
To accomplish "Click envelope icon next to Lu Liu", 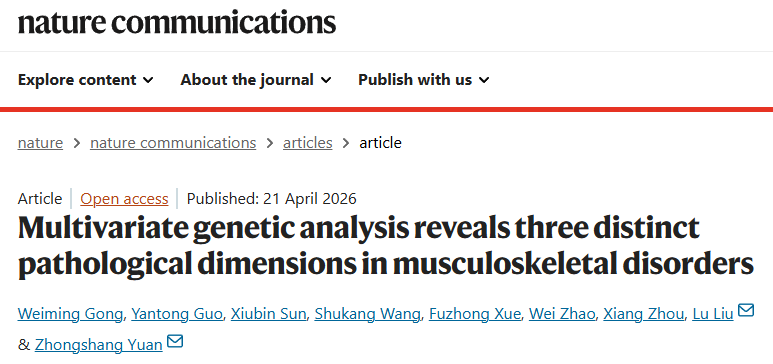I will tap(746, 310).
